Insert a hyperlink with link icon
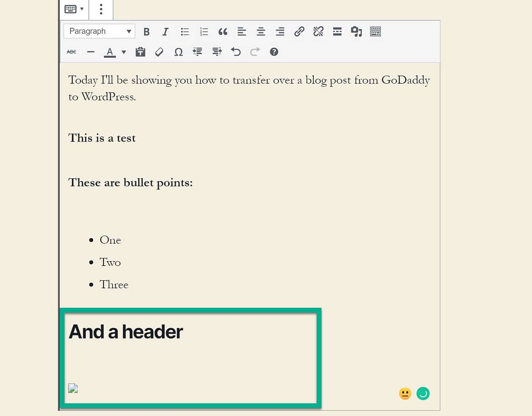 coord(299,32)
